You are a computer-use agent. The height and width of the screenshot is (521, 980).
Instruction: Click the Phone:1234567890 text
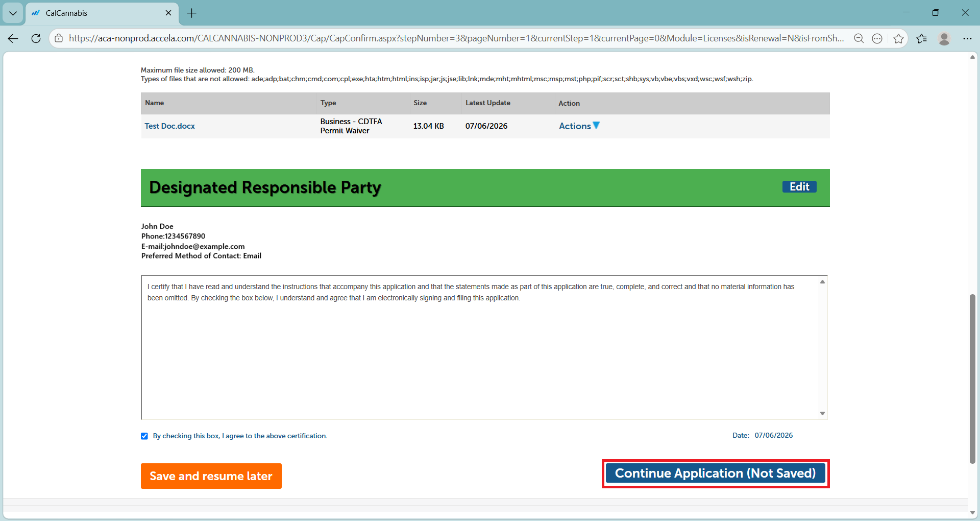tap(173, 236)
